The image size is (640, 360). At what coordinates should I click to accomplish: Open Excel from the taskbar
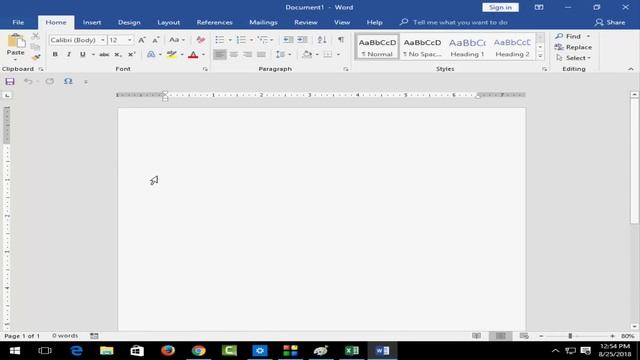pos(351,351)
